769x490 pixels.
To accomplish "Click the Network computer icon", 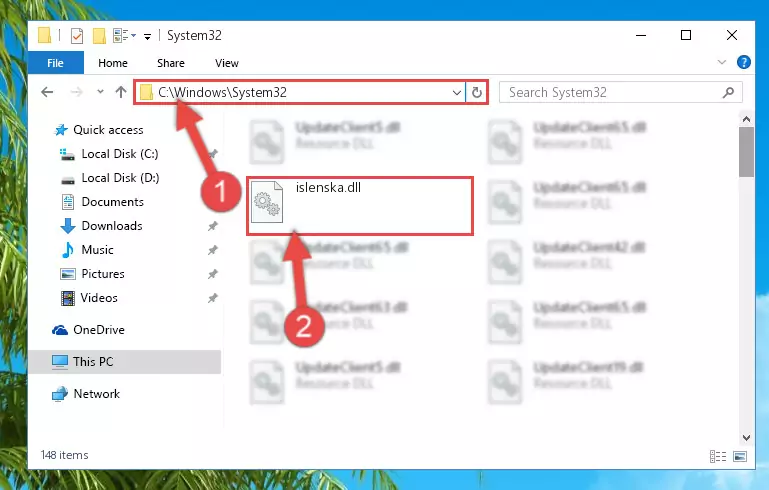I will (59, 394).
